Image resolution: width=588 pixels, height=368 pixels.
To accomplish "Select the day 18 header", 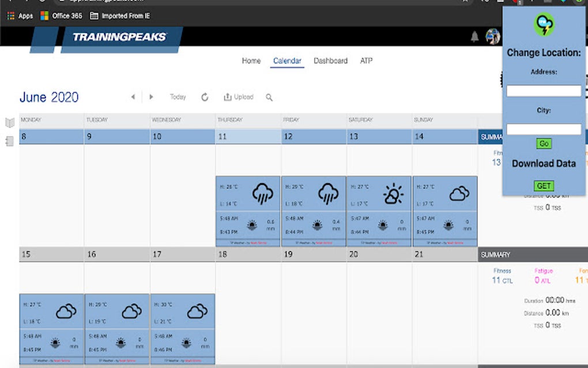I will (248, 254).
